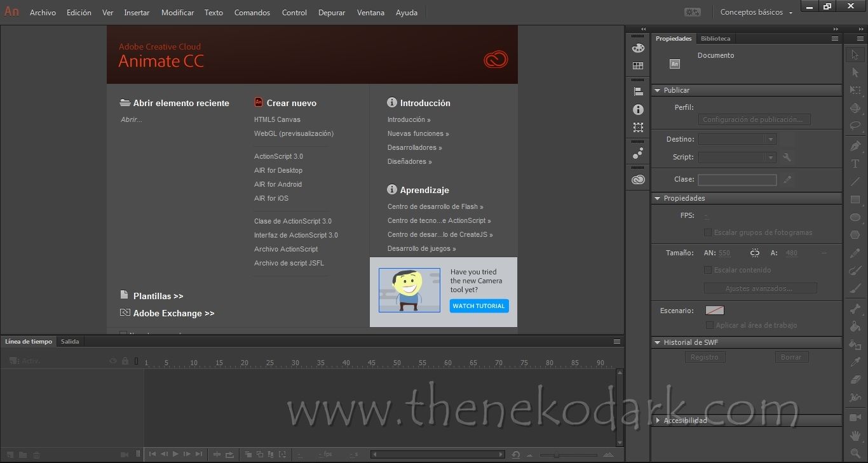The width and height of the screenshot is (868, 463).
Task: Create a new HTML5 Canvas document
Action: click(x=277, y=119)
